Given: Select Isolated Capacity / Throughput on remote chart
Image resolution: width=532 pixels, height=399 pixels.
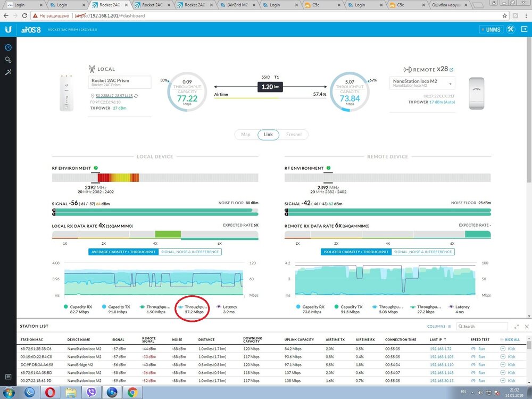Looking at the screenshot, I should click(x=355, y=252).
